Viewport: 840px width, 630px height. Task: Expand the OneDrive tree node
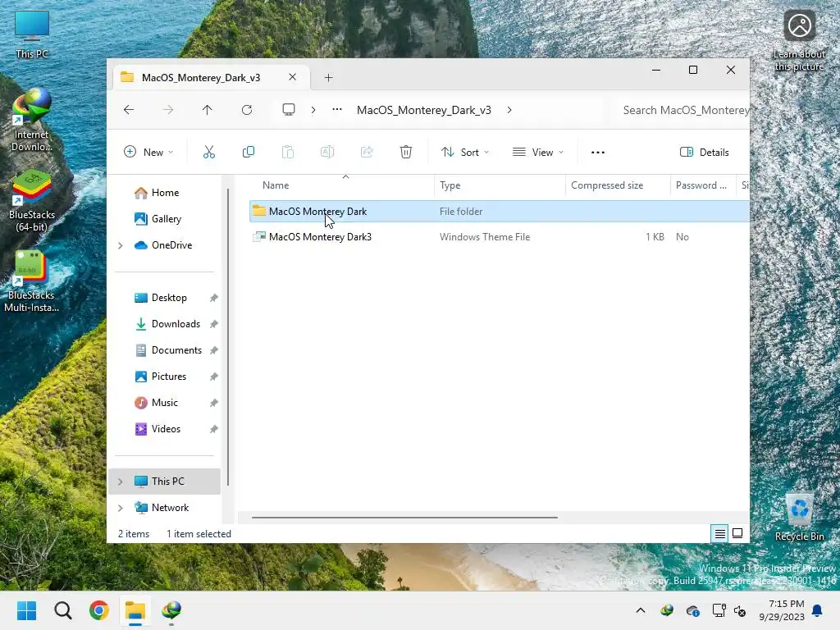pos(121,245)
